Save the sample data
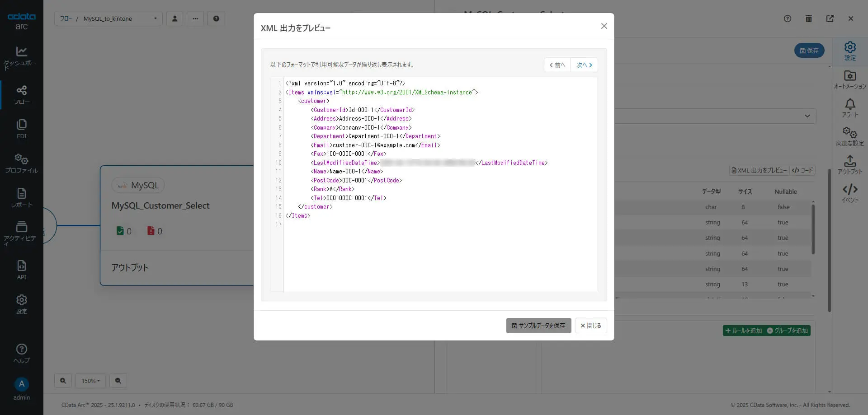Viewport: 868px width, 415px height. [x=538, y=326]
